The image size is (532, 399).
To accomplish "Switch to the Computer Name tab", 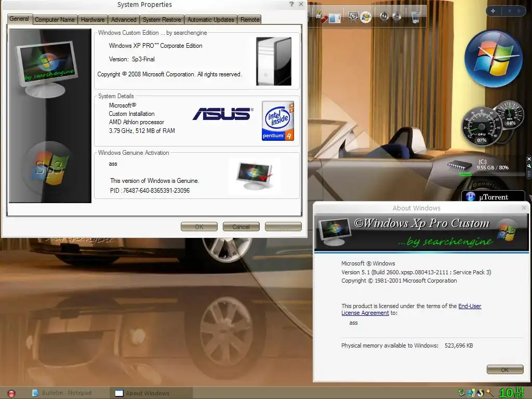I will coord(55,20).
